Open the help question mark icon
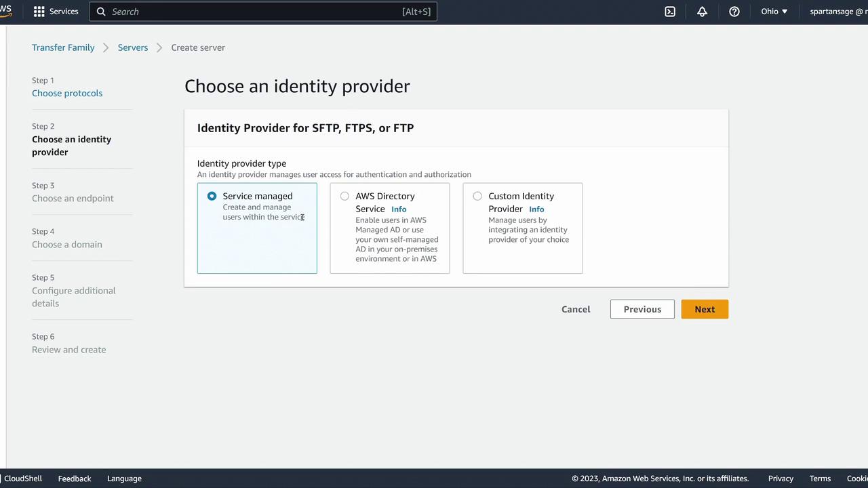The height and width of the screenshot is (488, 868). 734,12
